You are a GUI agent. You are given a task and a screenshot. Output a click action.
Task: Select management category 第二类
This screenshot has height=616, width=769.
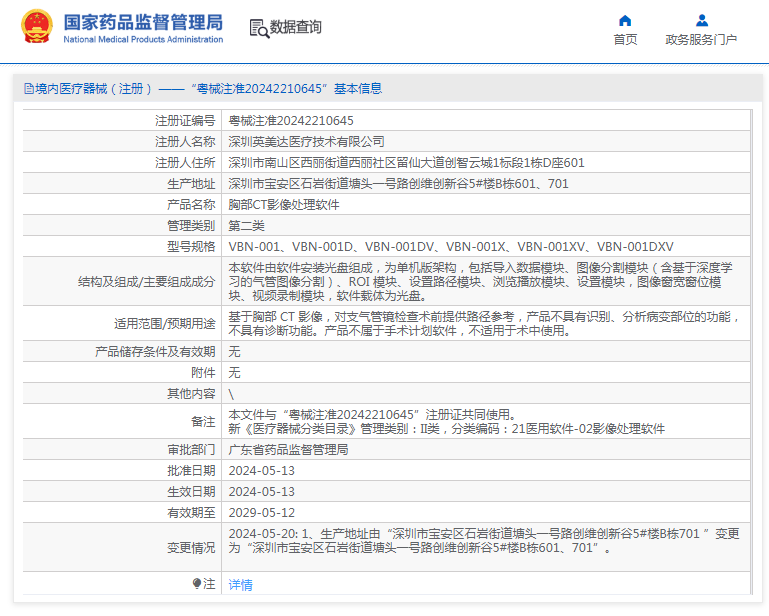pyautogui.click(x=247, y=226)
